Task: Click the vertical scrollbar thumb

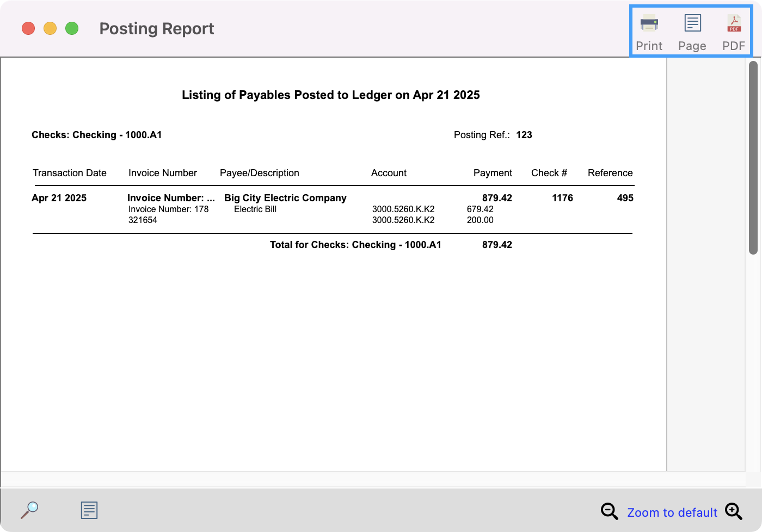Action: [x=753, y=158]
